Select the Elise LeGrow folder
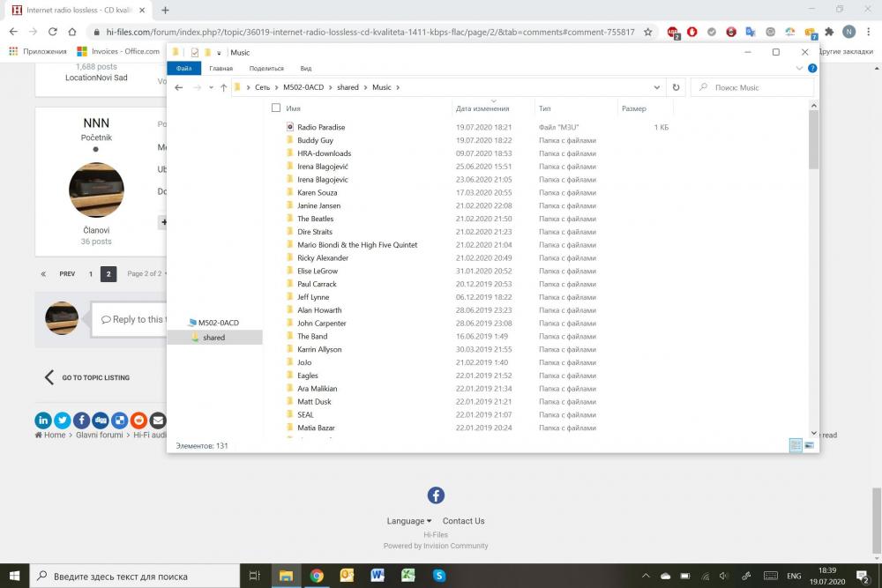882x588 pixels. [318, 271]
